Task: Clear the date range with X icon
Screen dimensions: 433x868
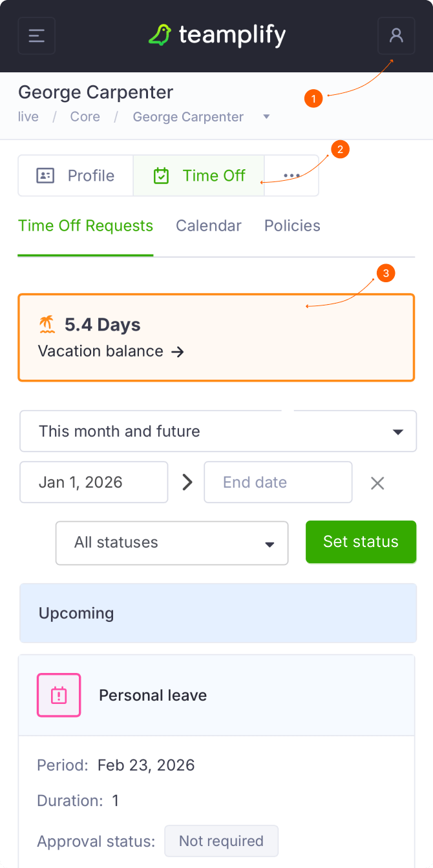Action: coord(377,482)
